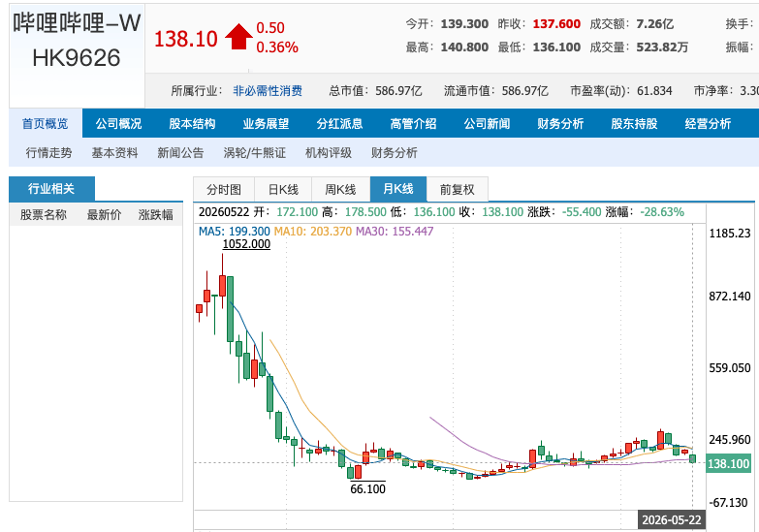
Task: Select 业务展望 in navigation bar
Action: tap(266, 123)
